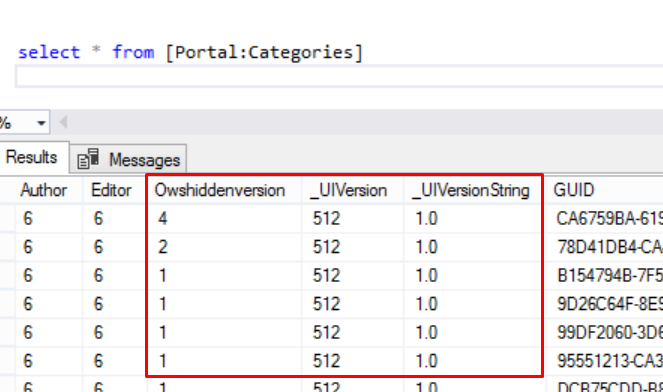Image resolution: width=663 pixels, height=392 pixels.
Task: Click GUID cell starting with 95551213
Action: (x=605, y=361)
